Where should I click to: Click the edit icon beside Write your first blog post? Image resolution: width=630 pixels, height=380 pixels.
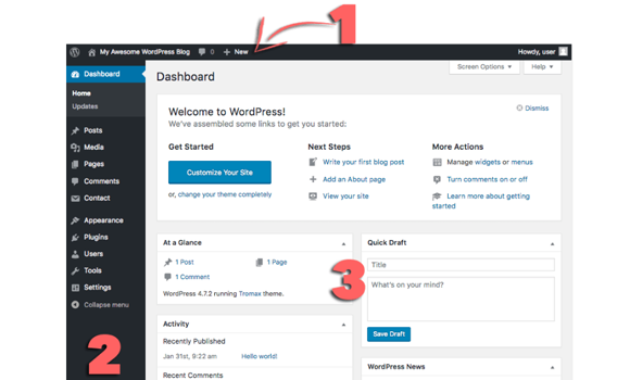click(313, 162)
